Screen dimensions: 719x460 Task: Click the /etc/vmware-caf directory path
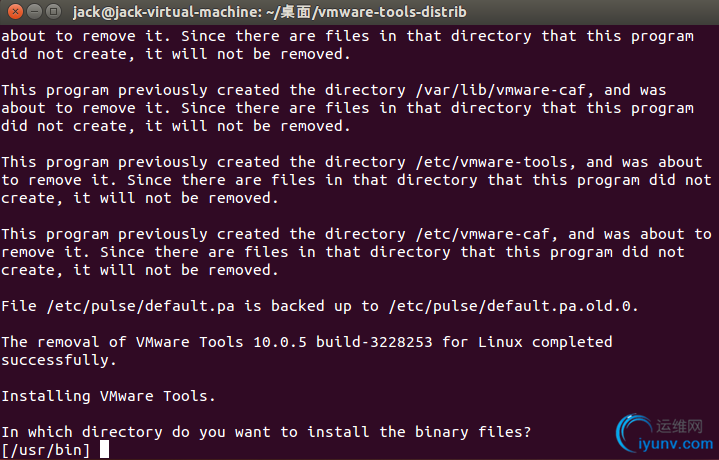click(482, 234)
